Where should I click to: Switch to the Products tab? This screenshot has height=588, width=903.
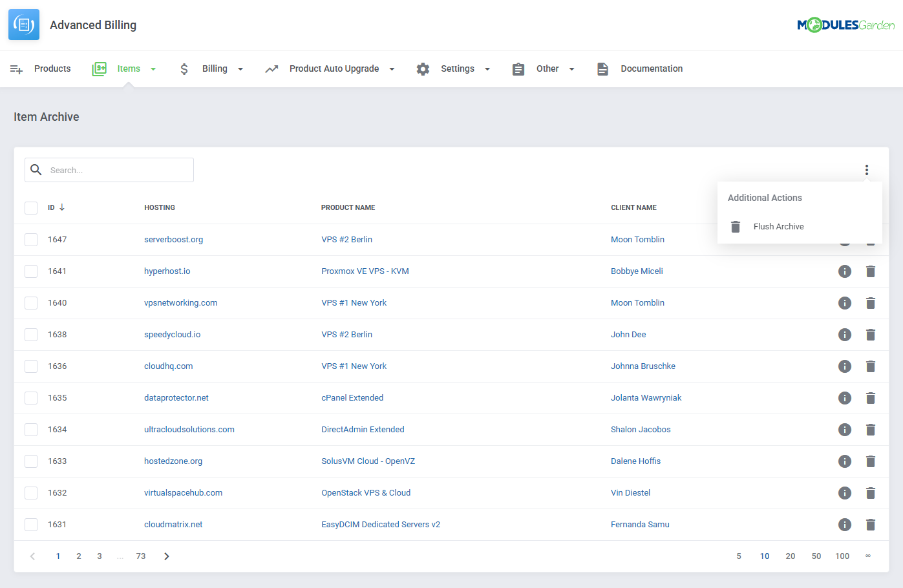52,68
